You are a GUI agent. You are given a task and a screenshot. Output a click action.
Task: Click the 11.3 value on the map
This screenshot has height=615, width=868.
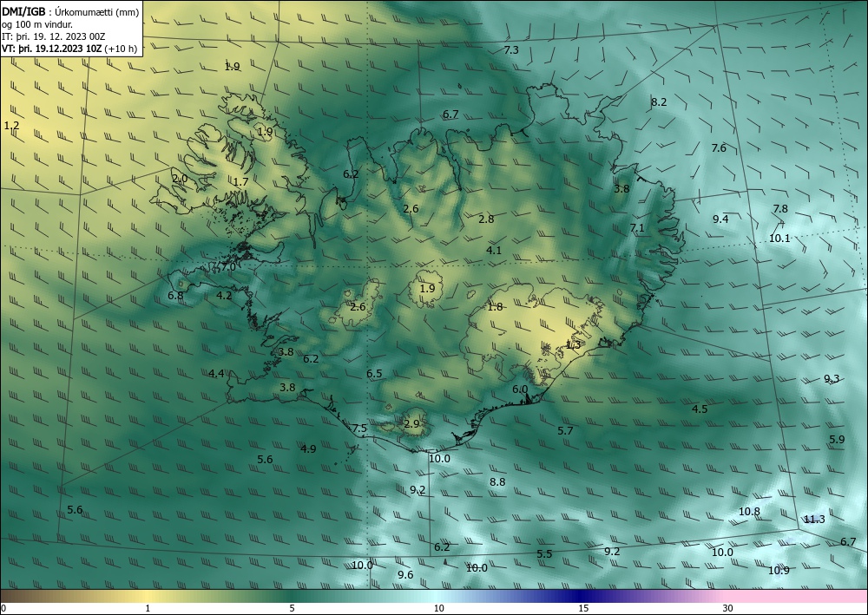(x=814, y=519)
